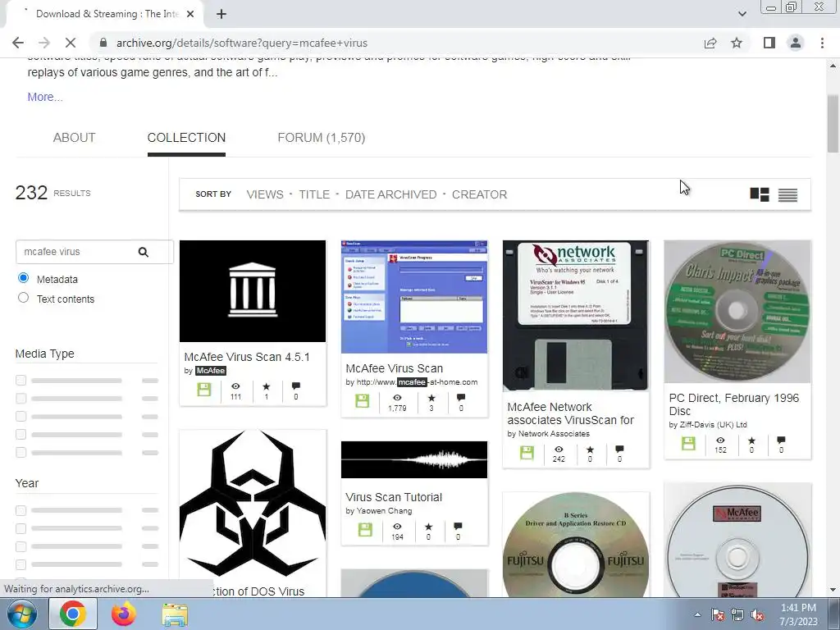Open the Network Associates floppy disk thumbnail
Image resolution: width=840 pixels, height=630 pixels.
click(x=575, y=316)
